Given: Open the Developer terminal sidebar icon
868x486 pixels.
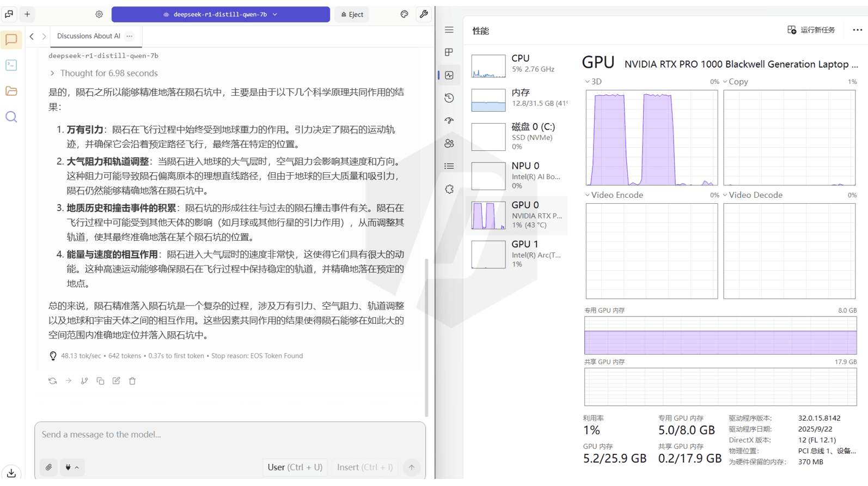Looking at the screenshot, I should (x=11, y=65).
